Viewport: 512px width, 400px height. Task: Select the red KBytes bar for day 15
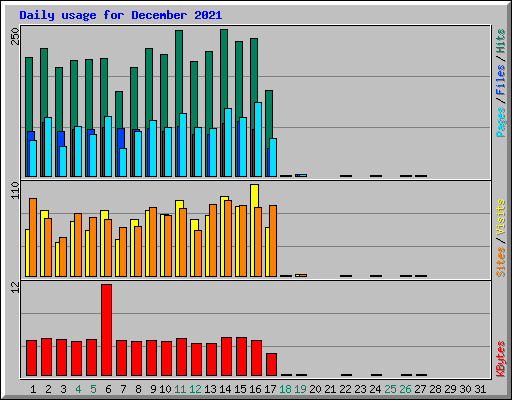click(242, 357)
